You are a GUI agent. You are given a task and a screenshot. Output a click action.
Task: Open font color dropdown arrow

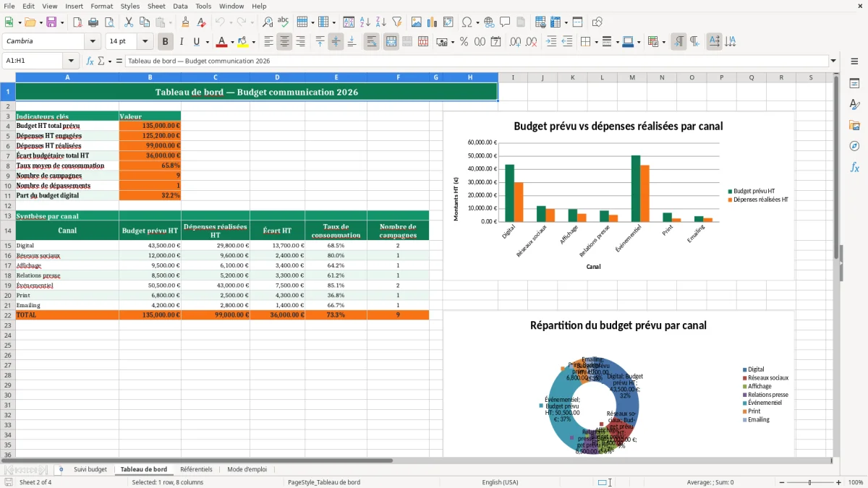point(231,42)
